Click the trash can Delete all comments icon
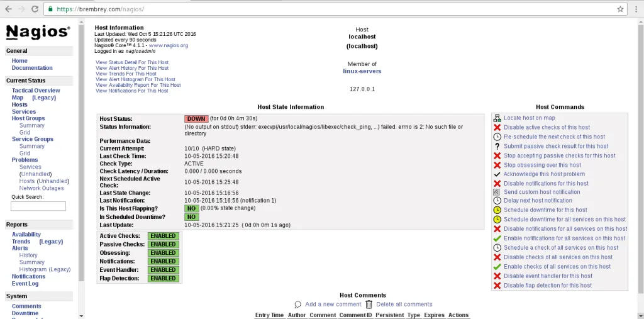Viewport: 644px width, 319px height. pyautogui.click(x=369, y=305)
